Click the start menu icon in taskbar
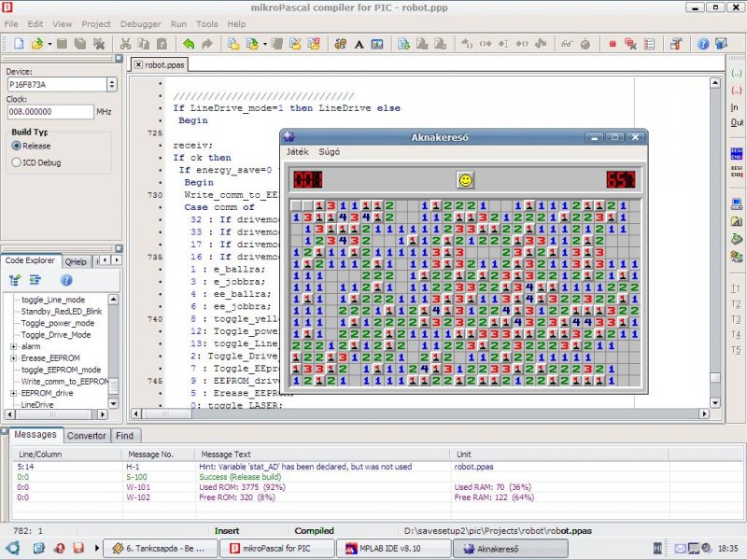The image size is (747, 560). [x=12, y=548]
